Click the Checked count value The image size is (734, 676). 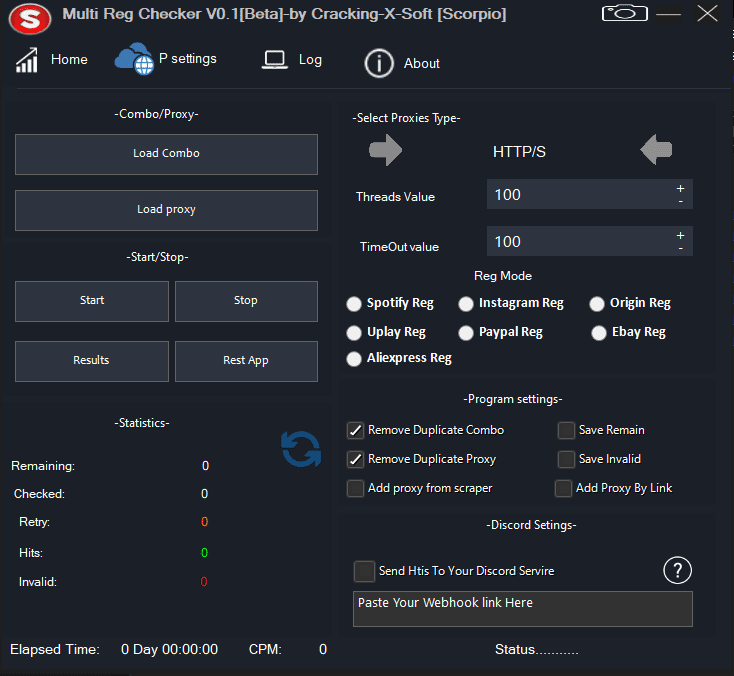[205, 494]
